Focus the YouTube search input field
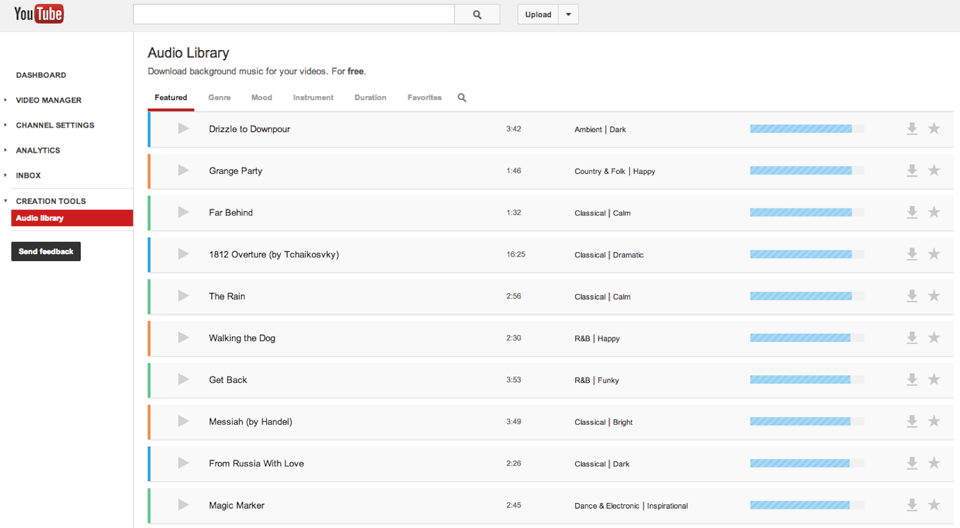 click(x=294, y=15)
